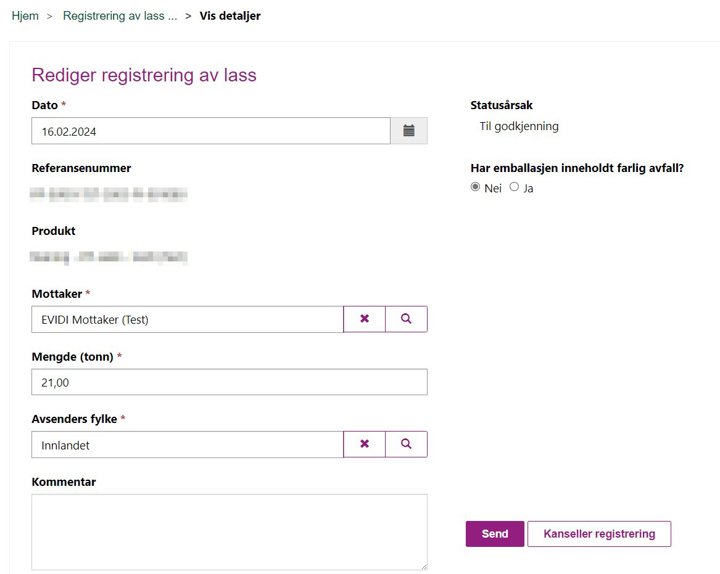This screenshot has width=720, height=574.
Task: Click the blurred Referansenummer value
Action: [x=109, y=194]
